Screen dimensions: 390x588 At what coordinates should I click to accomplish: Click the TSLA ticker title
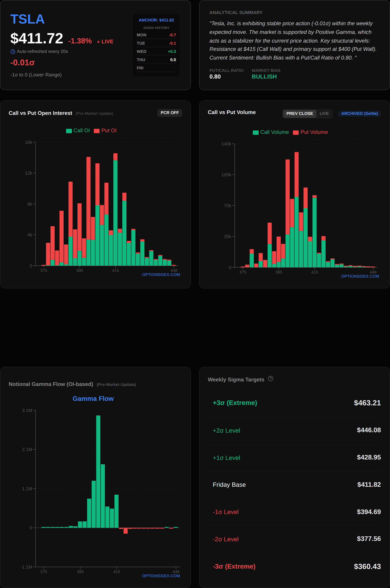pyautogui.click(x=27, y=19)
